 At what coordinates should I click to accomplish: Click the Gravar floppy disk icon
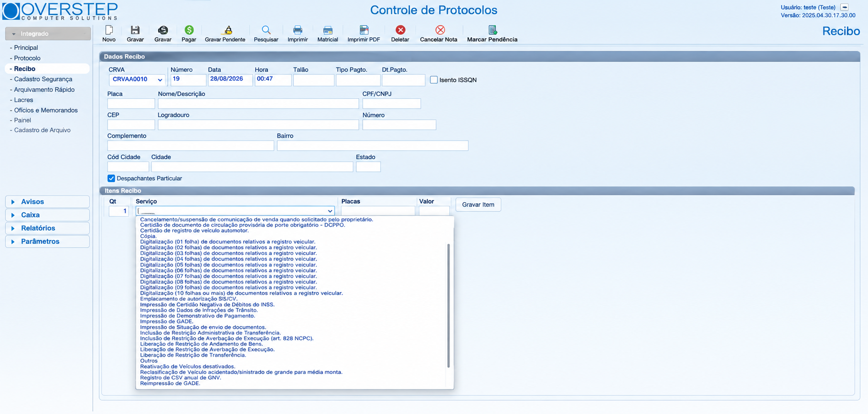(x=135, y=30)
